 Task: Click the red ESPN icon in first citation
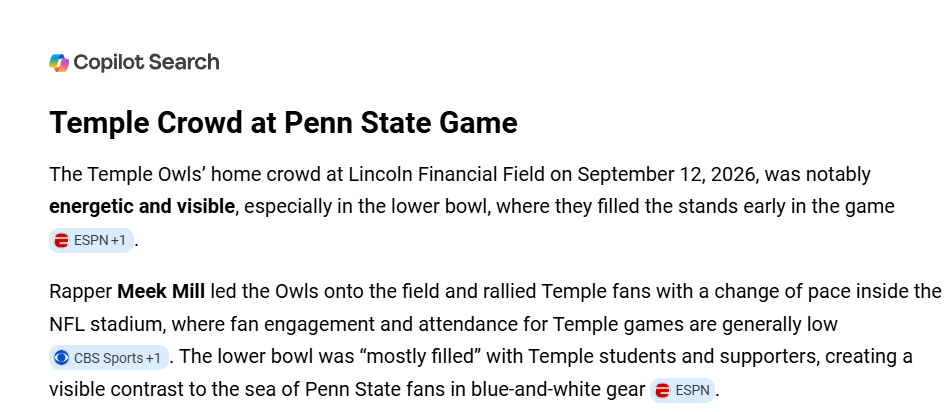(x=61, y=240)
